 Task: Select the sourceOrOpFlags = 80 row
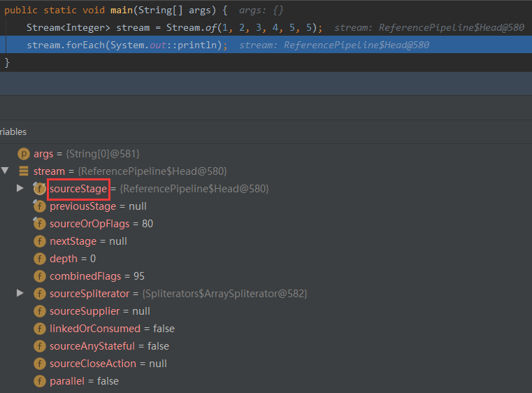(x=266, y=224)
